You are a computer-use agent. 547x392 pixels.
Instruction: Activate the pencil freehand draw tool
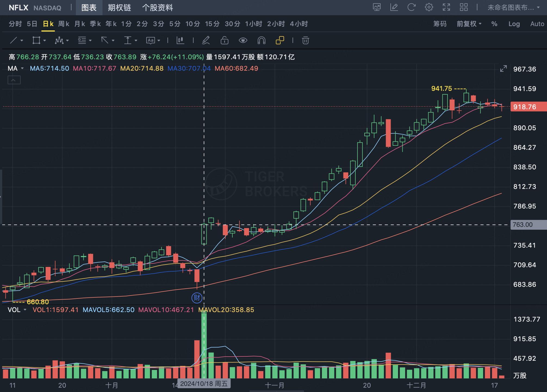pos(206,41)
